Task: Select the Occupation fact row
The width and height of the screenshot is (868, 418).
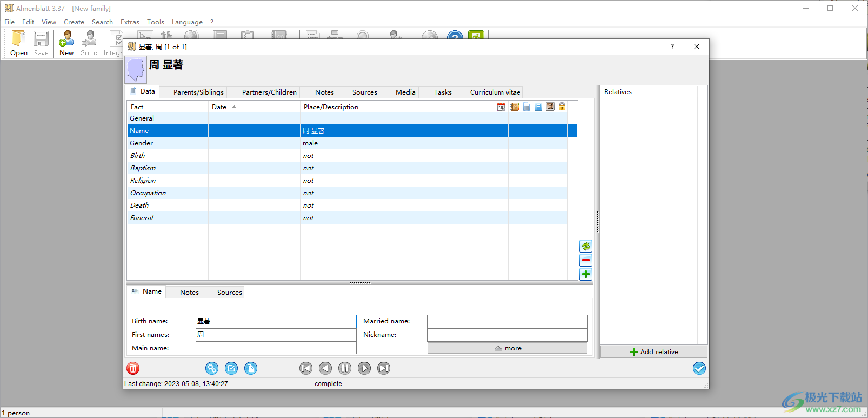Action: [x=348, y=193]
